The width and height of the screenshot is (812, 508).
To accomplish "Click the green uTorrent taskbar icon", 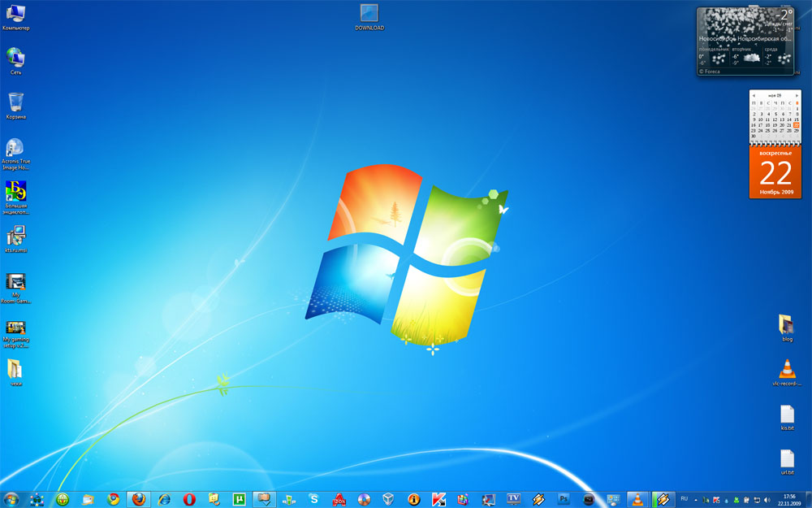I will click(x=239, y=499).
